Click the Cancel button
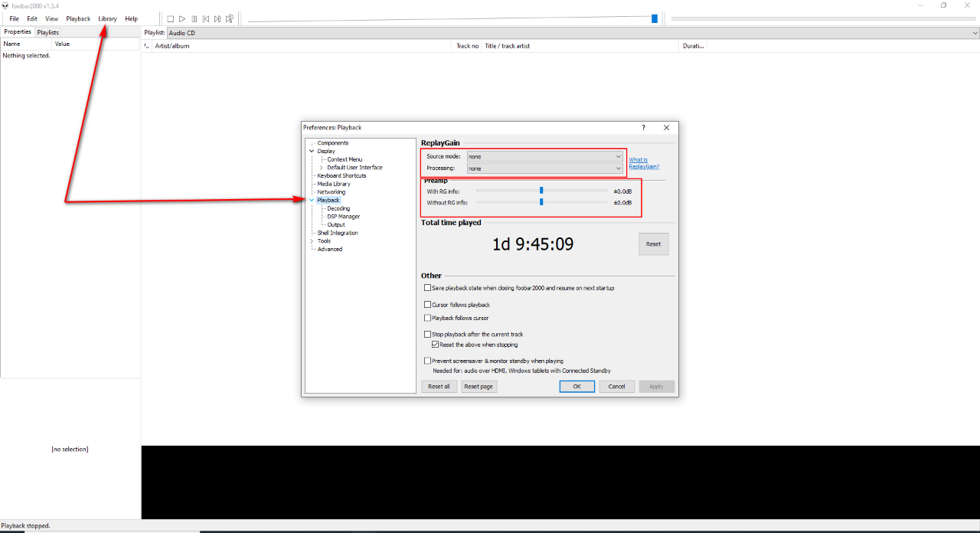980x533 pixels. pos(616,387)
